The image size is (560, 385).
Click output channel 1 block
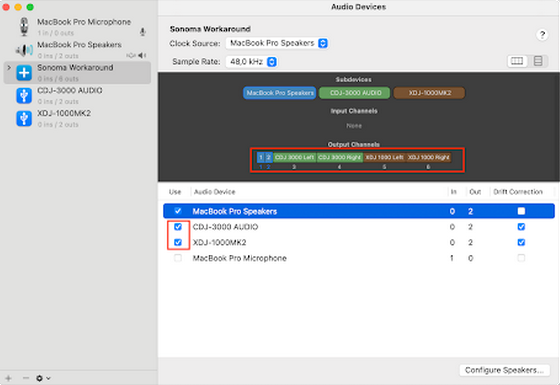tap(261, 158)
